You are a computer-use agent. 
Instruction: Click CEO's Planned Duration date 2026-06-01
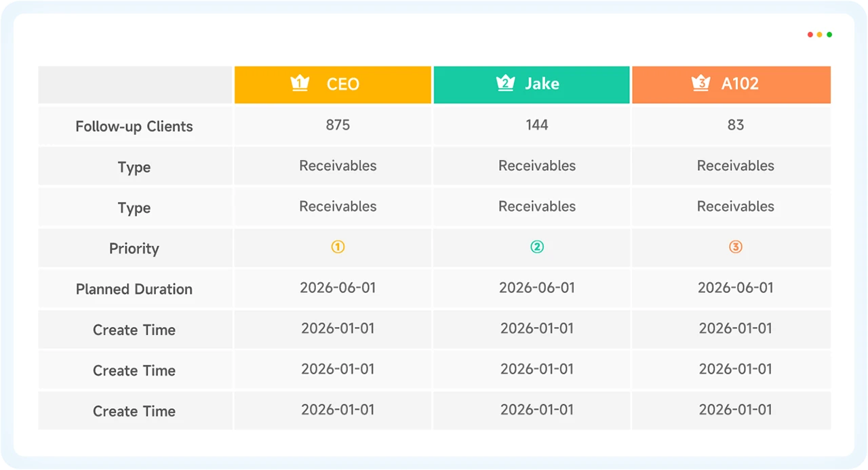pyautogui.click(x=338, y=288)
